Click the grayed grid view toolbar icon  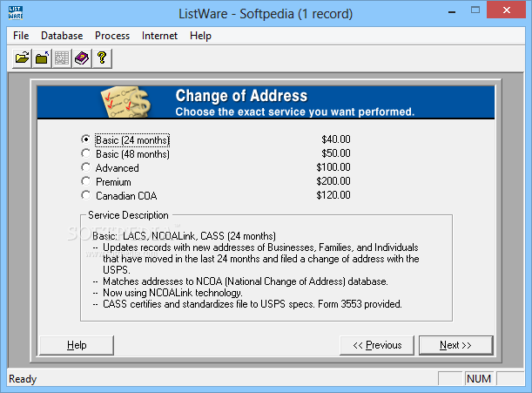pyautogui.click(x=62, y=58)
